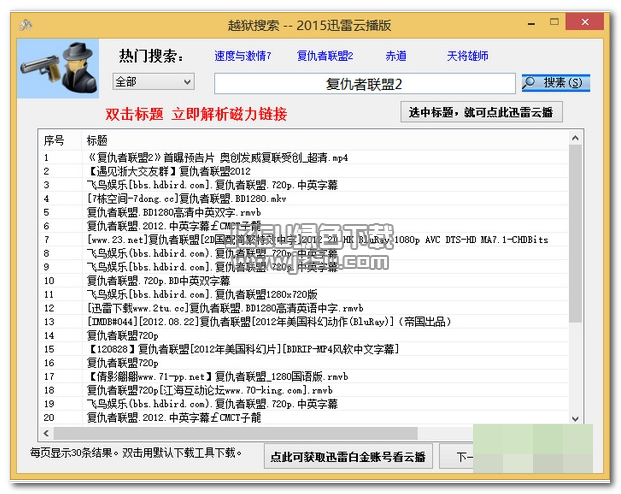This screenshot has height=494, width=621.
Task: Close the 越狱搜索 window
Action: click(x=585, y=22)
